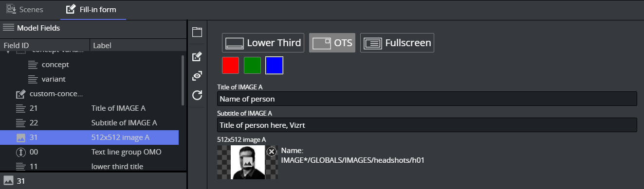Viewport: 644px width, 189px height.
Task: Switch to the Scenes tab
Action: pos(25,9)
